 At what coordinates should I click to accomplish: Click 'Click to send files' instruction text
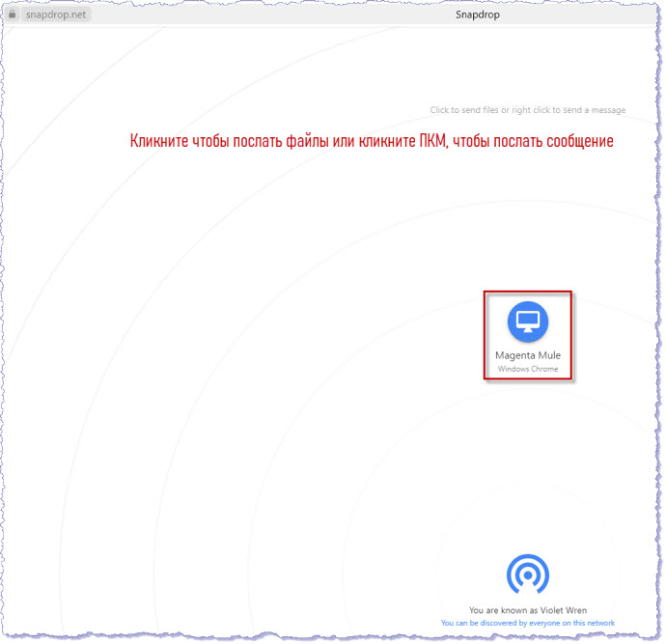528,110
